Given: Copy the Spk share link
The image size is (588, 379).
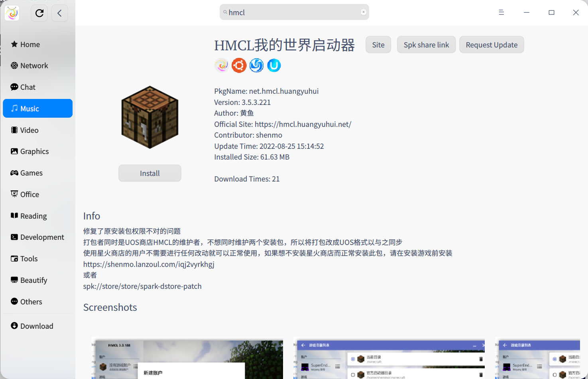Looking at the screenshot, I should tap(426, 44).
